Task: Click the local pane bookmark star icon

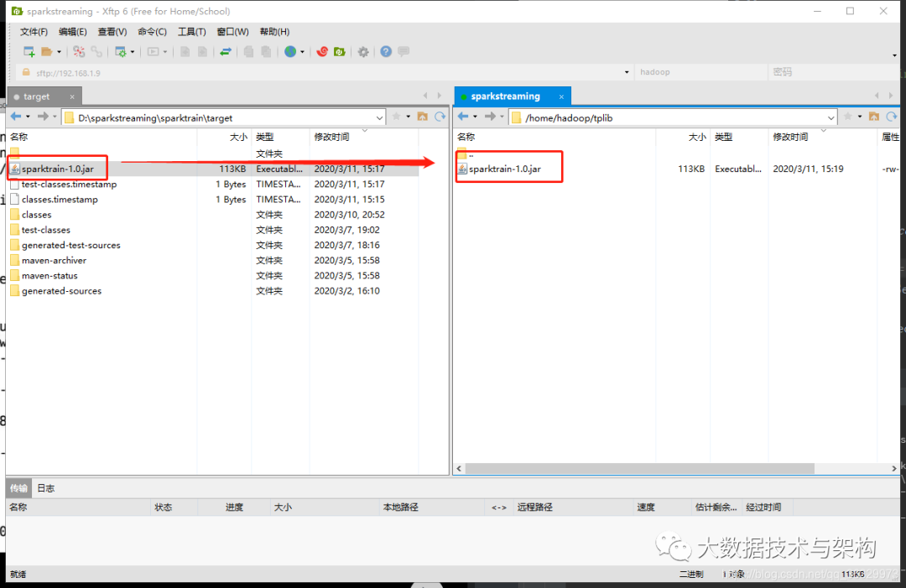Action: point(396,117)
